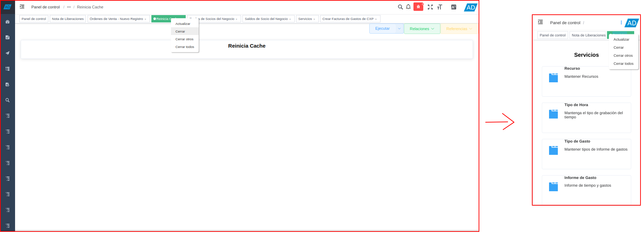Click the red bug report icon
644x235 pixels.
coord(418,7)
